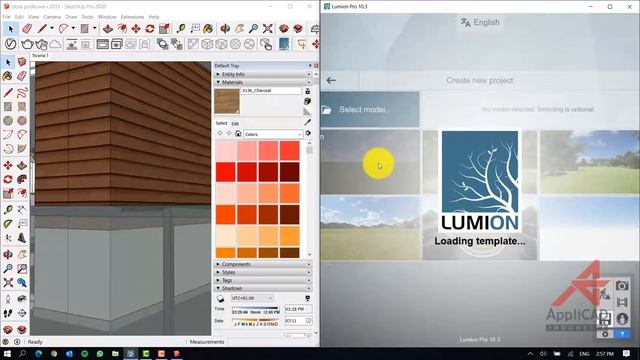This screenshot has width=640, height=360.
Task: Select the Pan hand tool in top toolbar
Action: coord(239,29)
